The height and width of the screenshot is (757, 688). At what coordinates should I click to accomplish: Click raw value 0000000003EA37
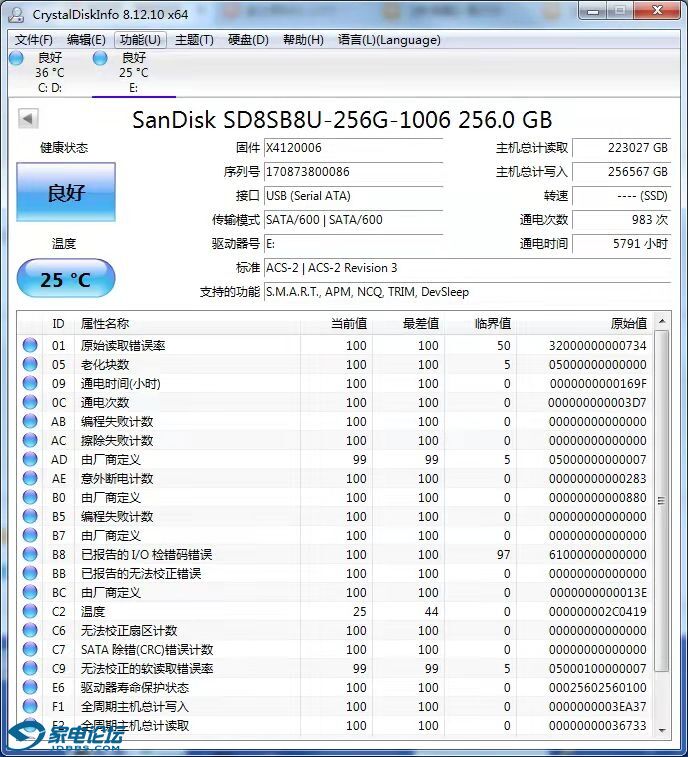tap(598, 707)
